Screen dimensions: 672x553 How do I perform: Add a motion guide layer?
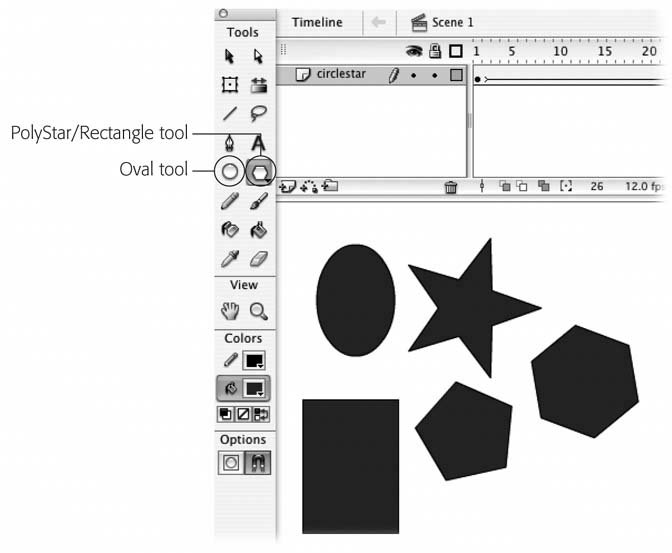[x=309, y=186]
